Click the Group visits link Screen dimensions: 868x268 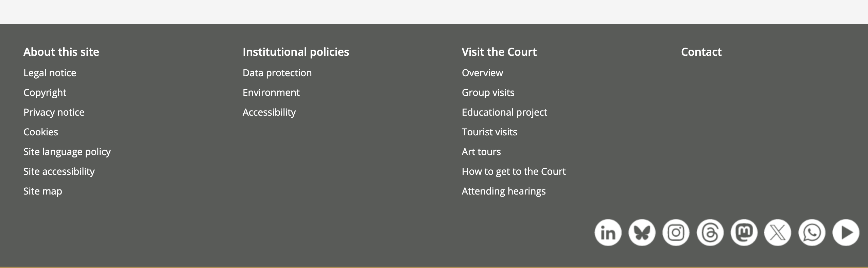[488, 93]
